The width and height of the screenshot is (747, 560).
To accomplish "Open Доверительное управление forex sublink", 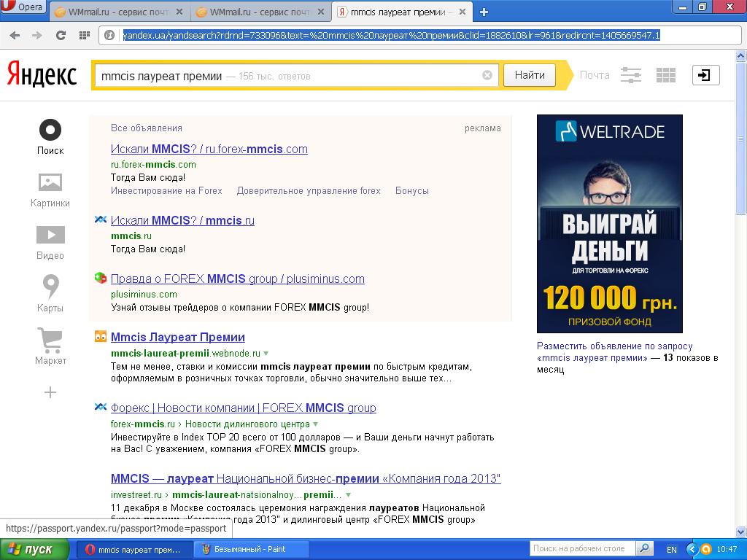I will (x=309, y=191).
